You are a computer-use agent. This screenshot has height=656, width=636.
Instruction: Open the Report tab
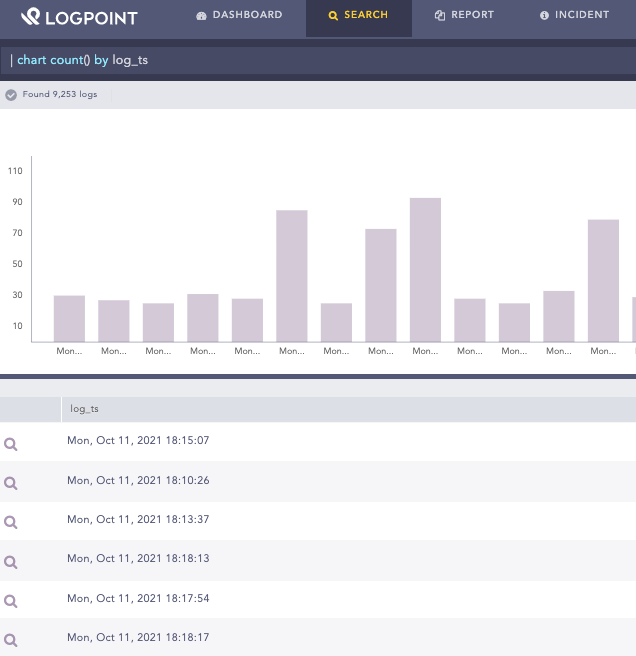[x=464, y=16]
